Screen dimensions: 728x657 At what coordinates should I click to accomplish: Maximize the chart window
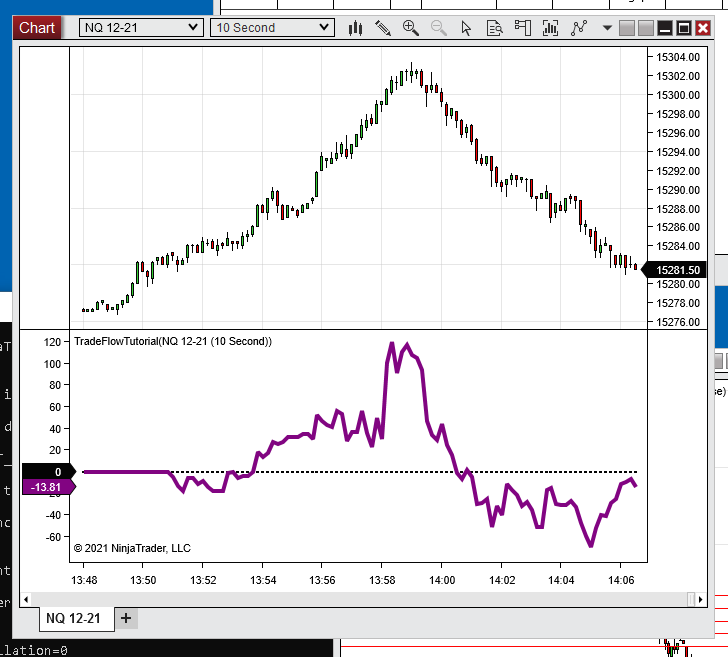(x=684, y=28)
